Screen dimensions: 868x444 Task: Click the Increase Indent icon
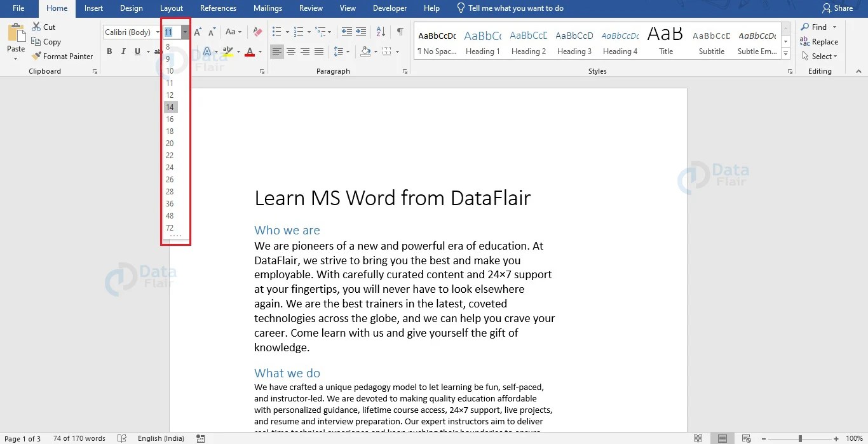[360, 32]
